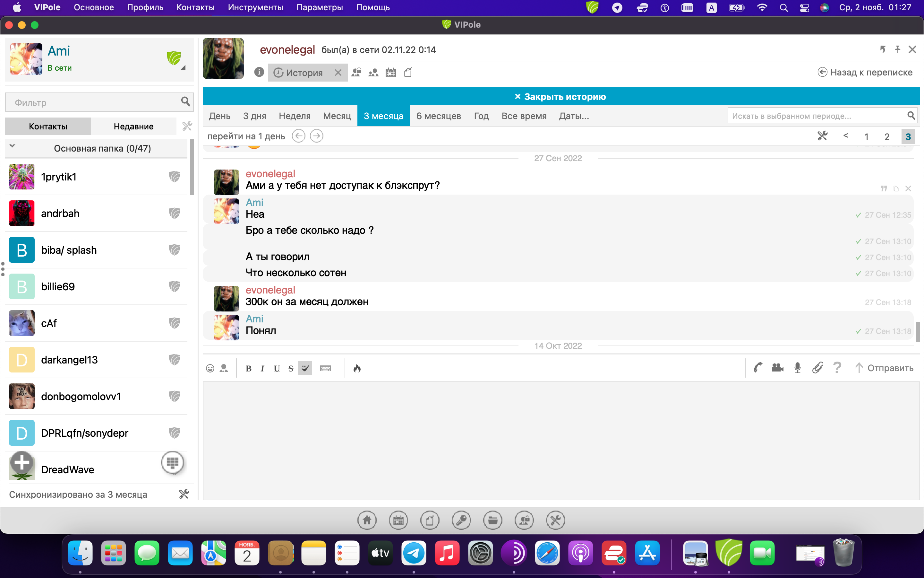Open the calendar icon in chat toolbar

click(x=390, y=72)
